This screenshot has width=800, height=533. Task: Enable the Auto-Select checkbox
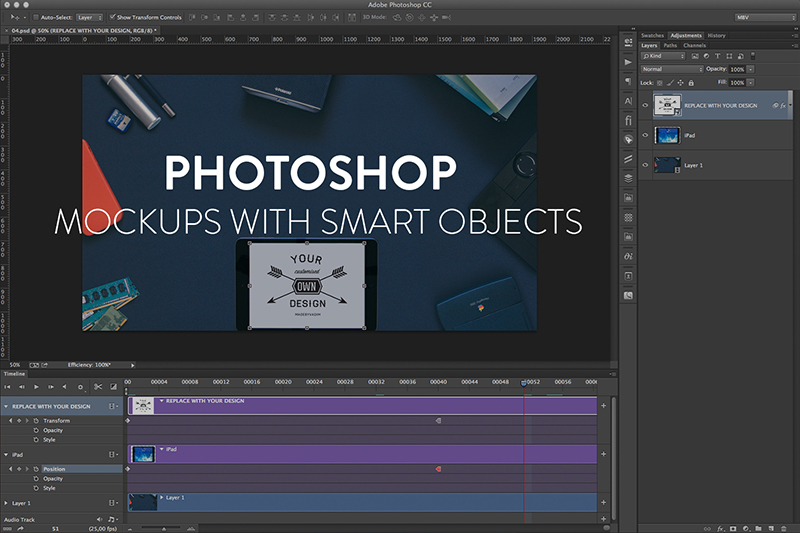(x=35, y=17)
